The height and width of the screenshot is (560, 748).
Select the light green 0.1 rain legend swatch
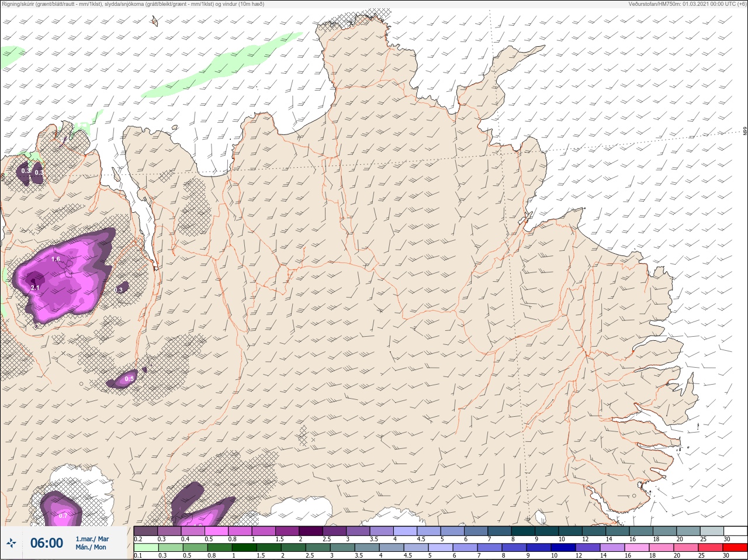(146, 548)
